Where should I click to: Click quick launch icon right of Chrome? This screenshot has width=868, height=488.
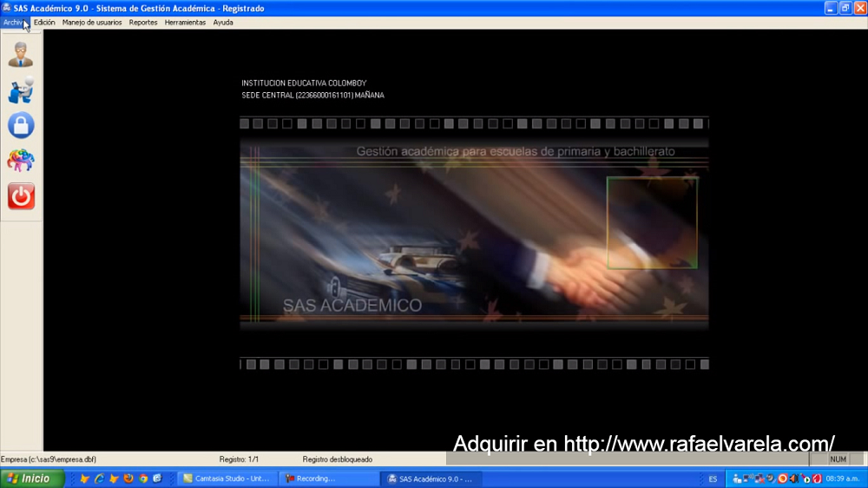point(158,478)
